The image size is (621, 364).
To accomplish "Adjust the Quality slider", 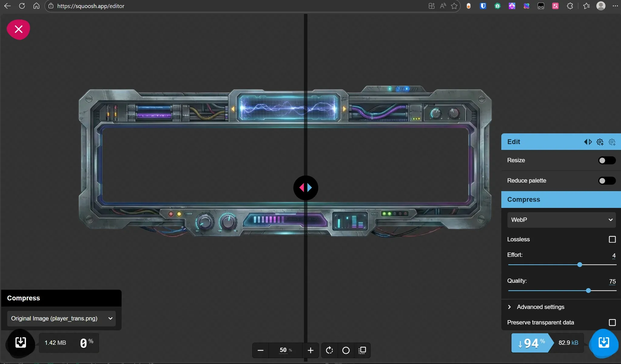I will 562,291.
